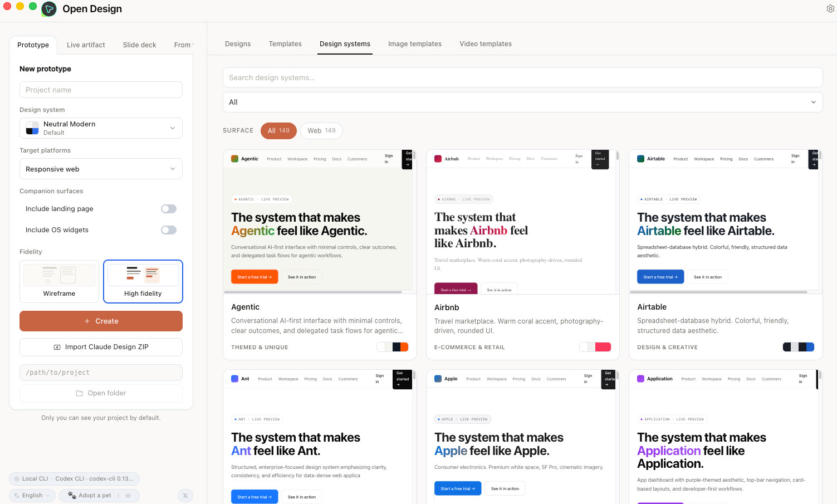
Task: Click the DESIGN & CREATIVE category label
Action: pos(667,347)
